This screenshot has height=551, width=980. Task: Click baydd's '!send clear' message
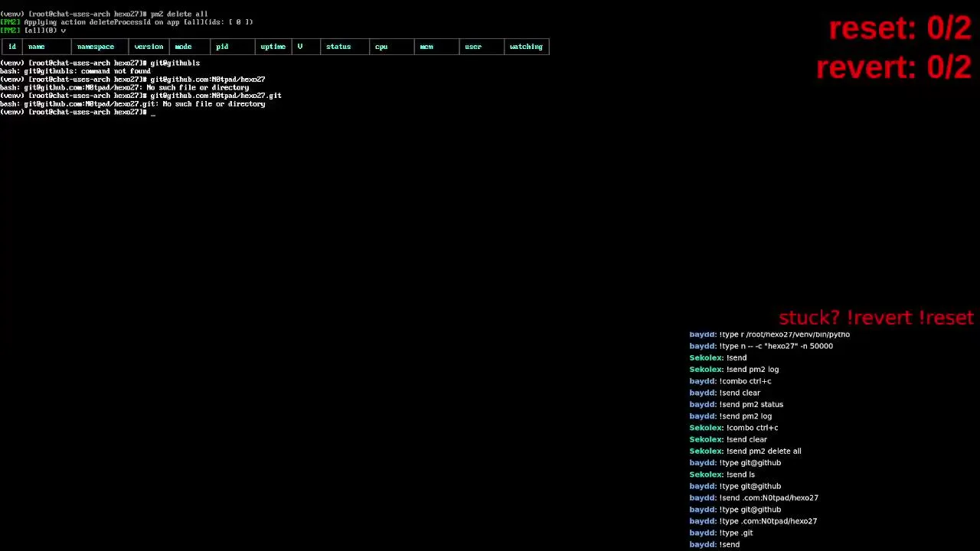tap(724, 393)
